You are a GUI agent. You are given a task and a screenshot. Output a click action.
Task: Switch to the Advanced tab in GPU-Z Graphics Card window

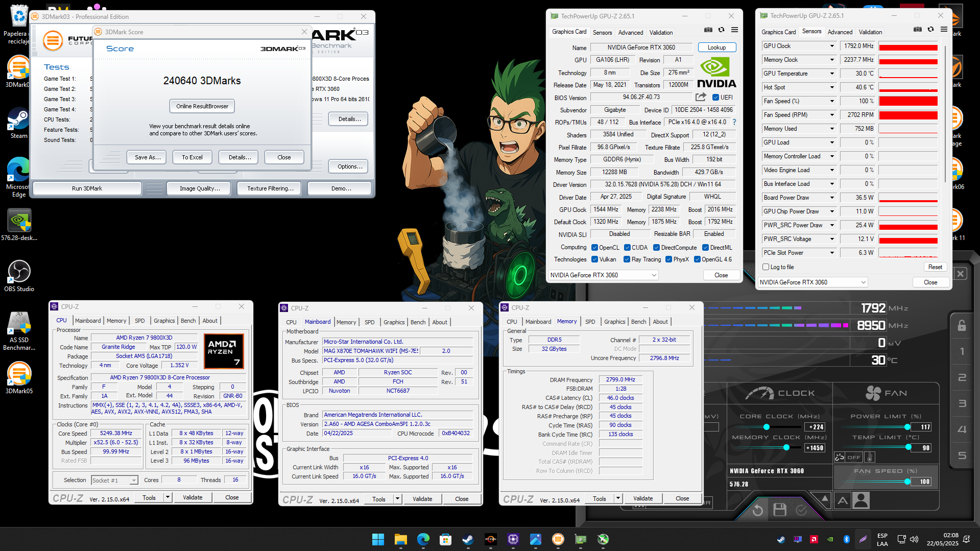tap(631, 33)
